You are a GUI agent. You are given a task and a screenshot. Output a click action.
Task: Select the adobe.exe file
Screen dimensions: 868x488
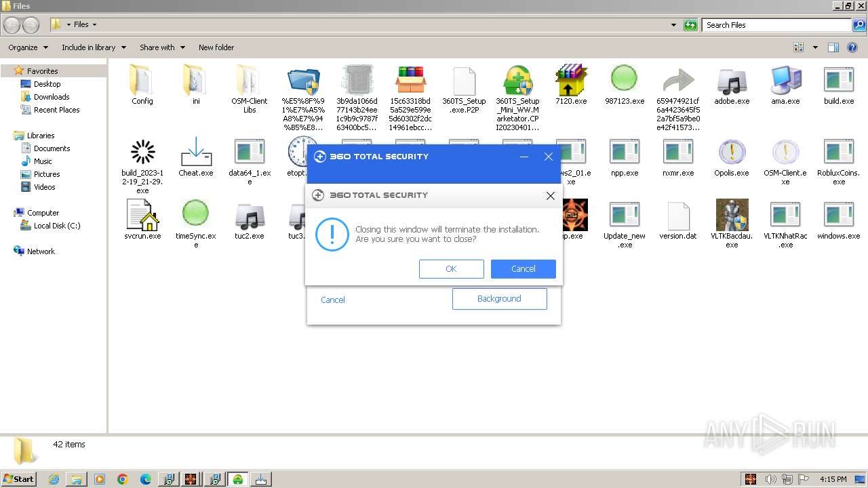point(732,85)
